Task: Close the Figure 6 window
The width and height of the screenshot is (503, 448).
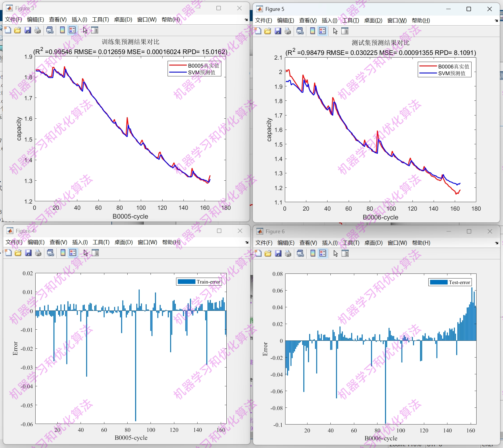Action: (x=490, y=231)
